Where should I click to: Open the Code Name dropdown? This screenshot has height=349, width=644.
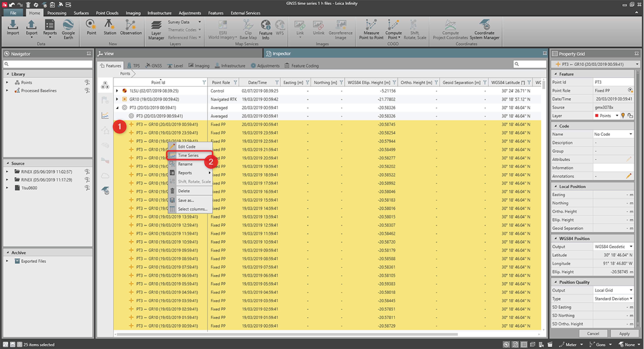[631, 134]
